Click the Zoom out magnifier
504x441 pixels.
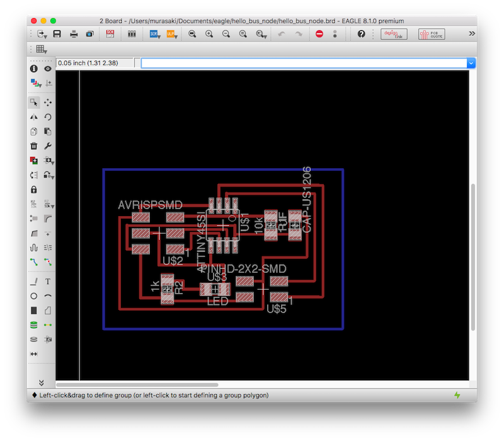226,34
